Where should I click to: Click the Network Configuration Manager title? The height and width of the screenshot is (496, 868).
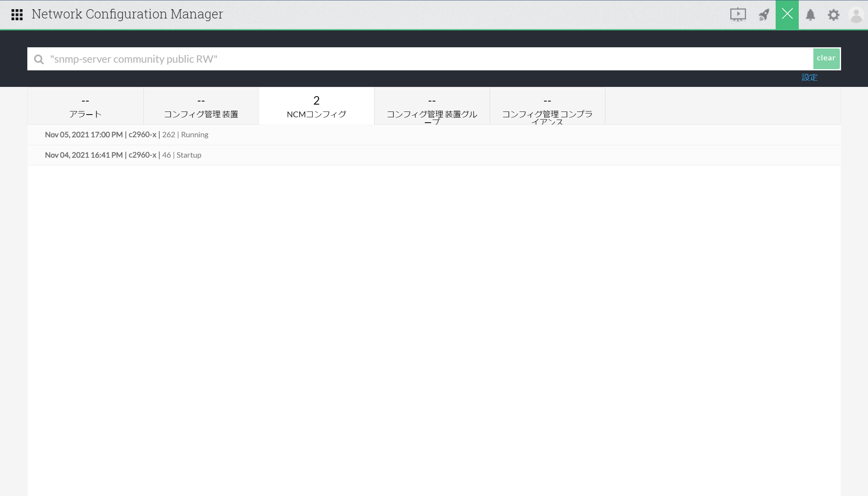pos(127,14)
